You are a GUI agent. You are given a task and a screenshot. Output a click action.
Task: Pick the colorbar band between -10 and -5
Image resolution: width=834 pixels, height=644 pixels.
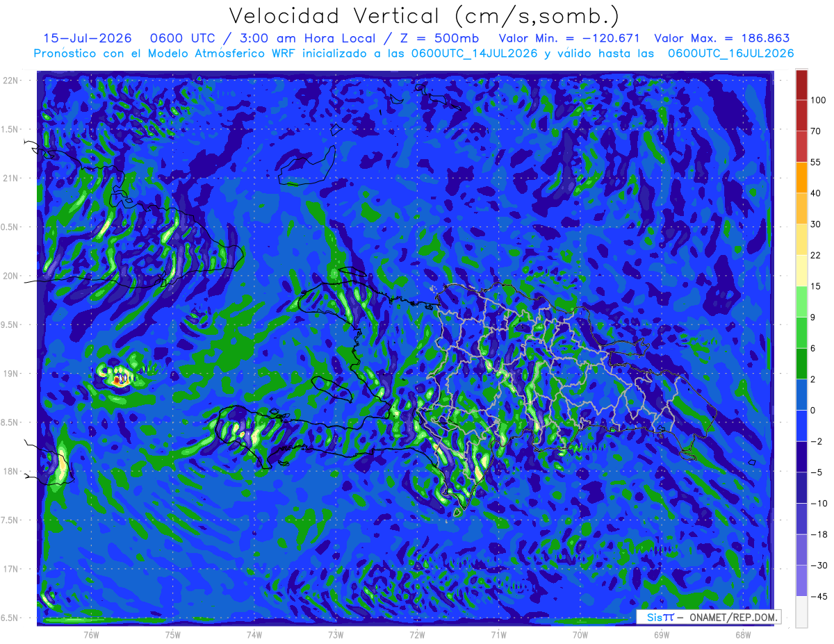click(x=801, y=487)
